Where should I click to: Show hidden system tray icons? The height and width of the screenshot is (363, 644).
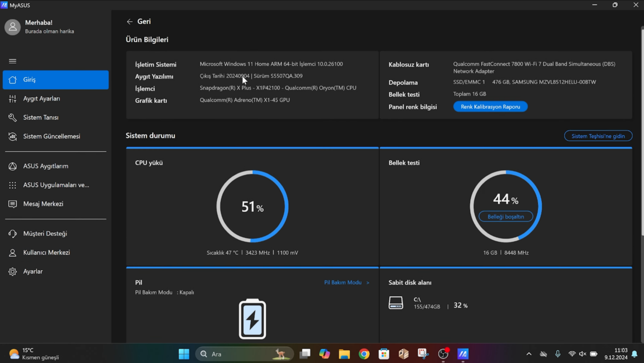(529, 354)
